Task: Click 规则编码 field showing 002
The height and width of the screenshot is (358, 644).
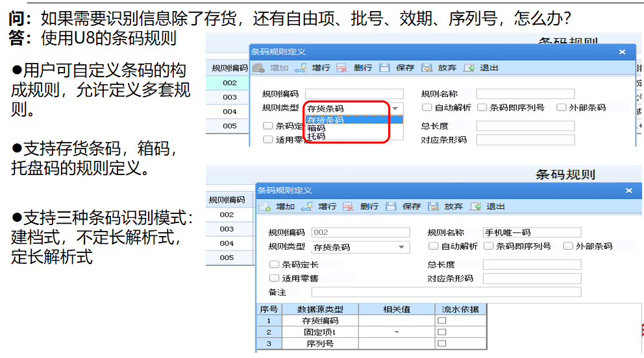Action: (x=360, y=233)
